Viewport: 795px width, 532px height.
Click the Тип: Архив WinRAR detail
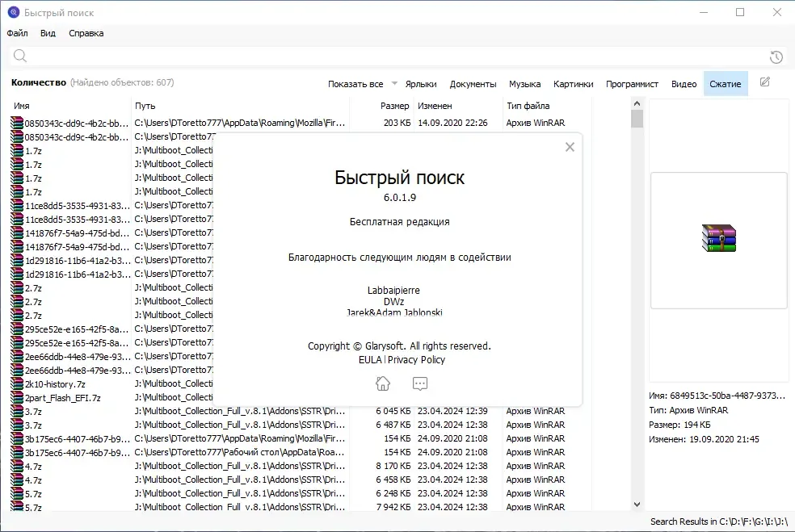pyautogui.click(x=688, y=410)
